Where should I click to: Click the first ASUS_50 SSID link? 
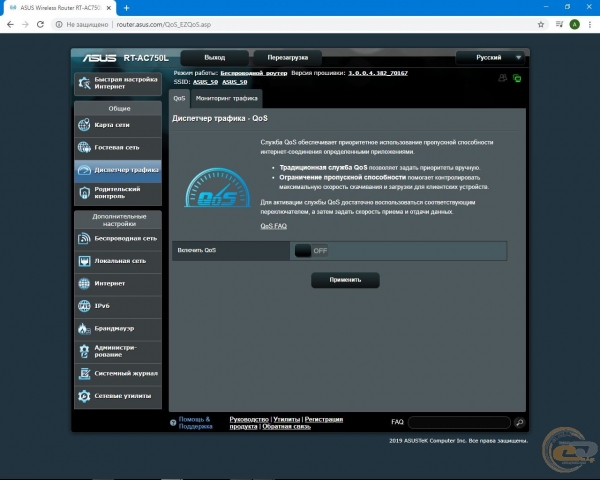coord(205,82)
